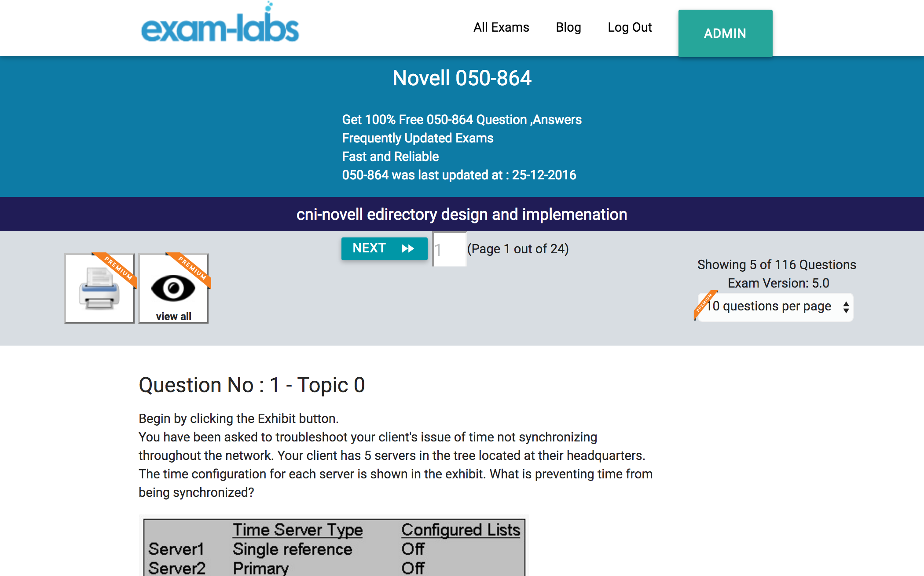Image resolution: width=924 pixels, height=576 pixels.
Task: Open the questions per page dropdown
Action: (x=775, y=306)
